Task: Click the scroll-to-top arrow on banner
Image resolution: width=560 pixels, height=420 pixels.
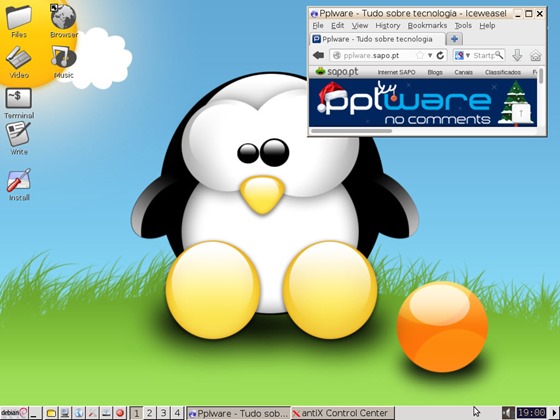Action: 521,113
